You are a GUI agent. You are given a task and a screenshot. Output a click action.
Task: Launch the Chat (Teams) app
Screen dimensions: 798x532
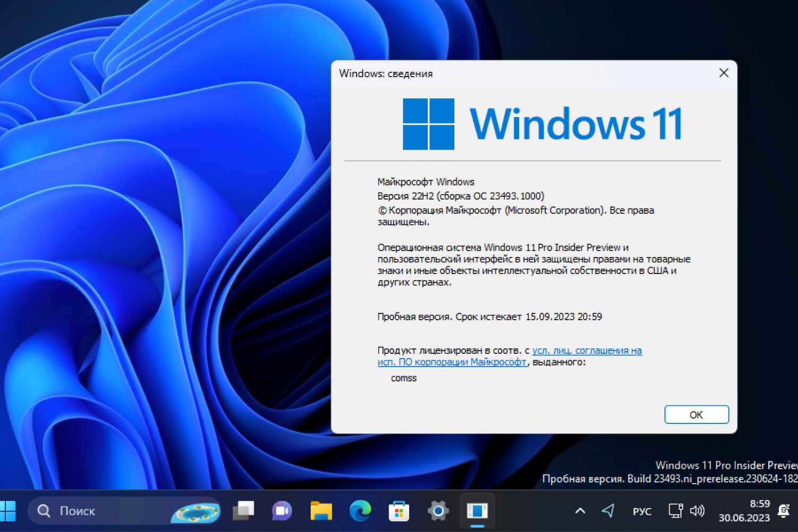click(x=282, y=511)
